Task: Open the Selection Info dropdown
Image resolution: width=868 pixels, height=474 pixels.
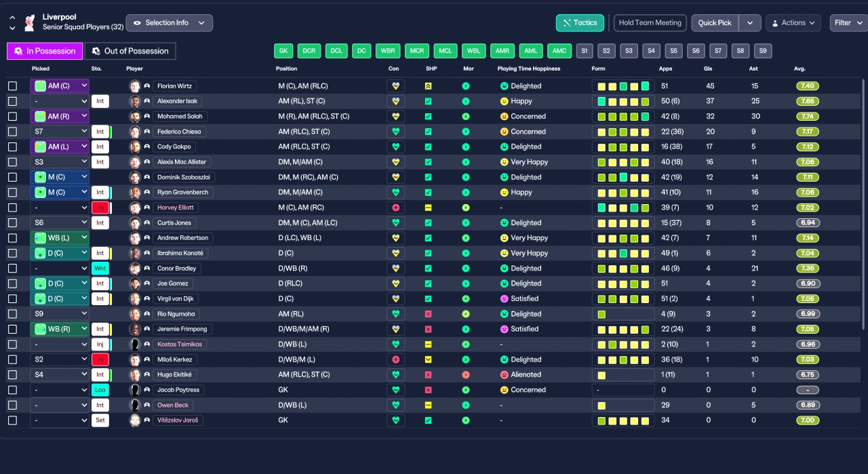Action: 169,23
